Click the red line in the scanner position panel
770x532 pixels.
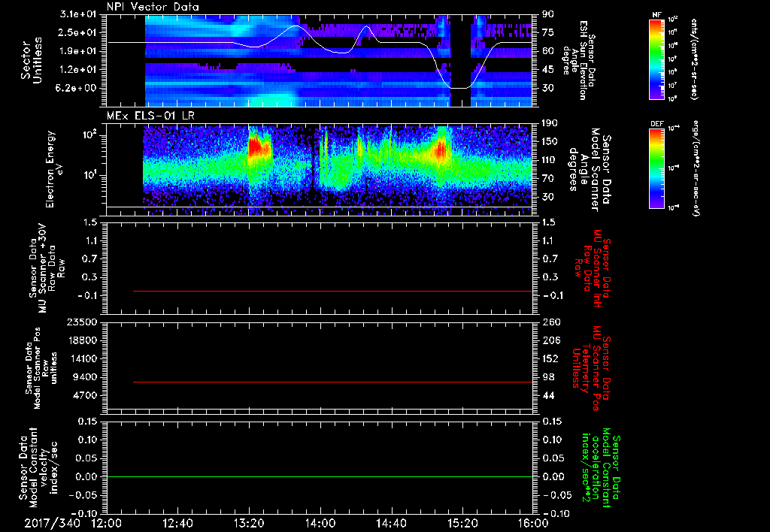[x=333, y=382]
